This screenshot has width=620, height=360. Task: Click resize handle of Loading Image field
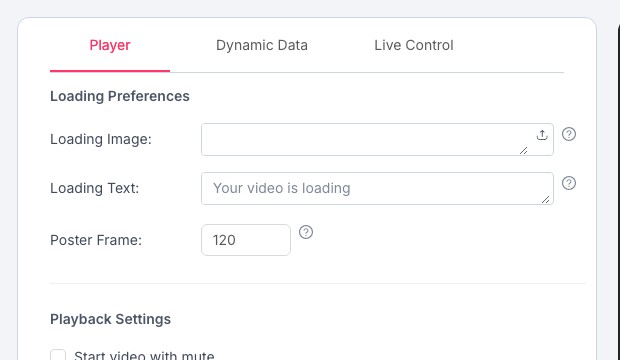[x=524, y=150]
